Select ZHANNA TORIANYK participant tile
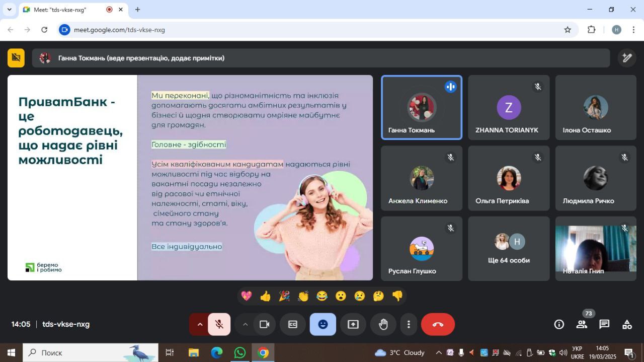The width and height of the screenshot is (644, 362). [x=509, y=107]
